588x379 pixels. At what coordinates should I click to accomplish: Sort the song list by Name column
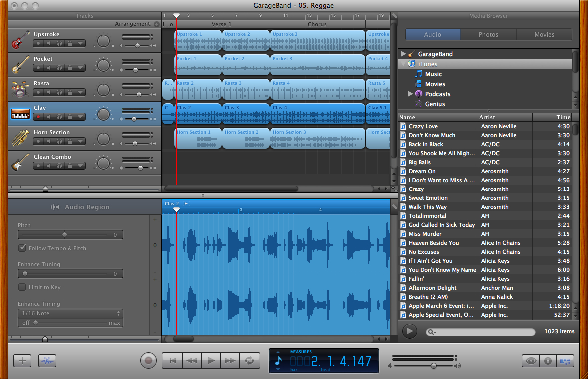click(x=438, y=117)
